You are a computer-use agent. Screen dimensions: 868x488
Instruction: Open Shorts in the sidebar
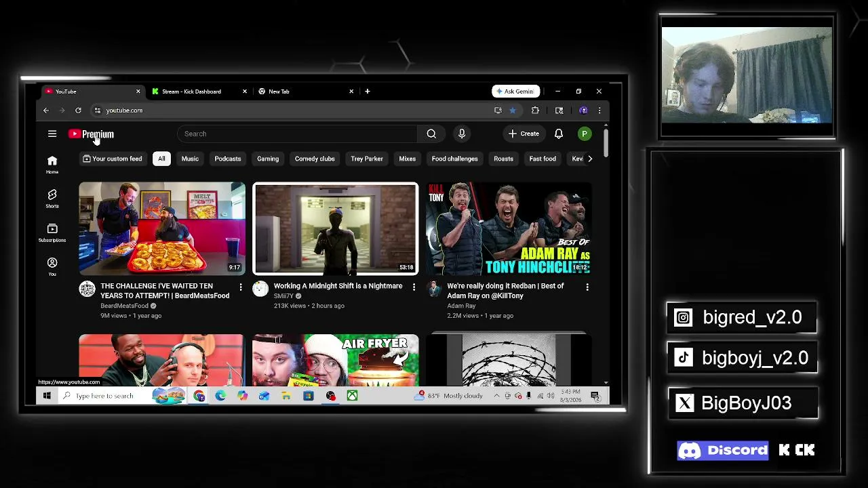[x=52, y=198]
